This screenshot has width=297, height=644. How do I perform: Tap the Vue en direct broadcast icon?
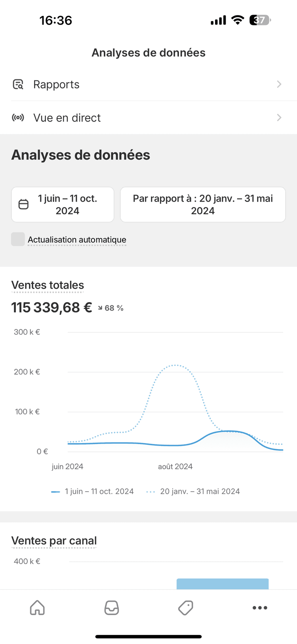(x=18, y=118)
